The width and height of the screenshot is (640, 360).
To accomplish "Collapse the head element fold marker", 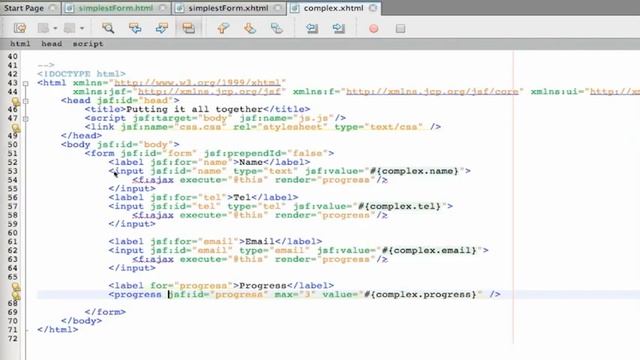I will (x=25, y=101).
